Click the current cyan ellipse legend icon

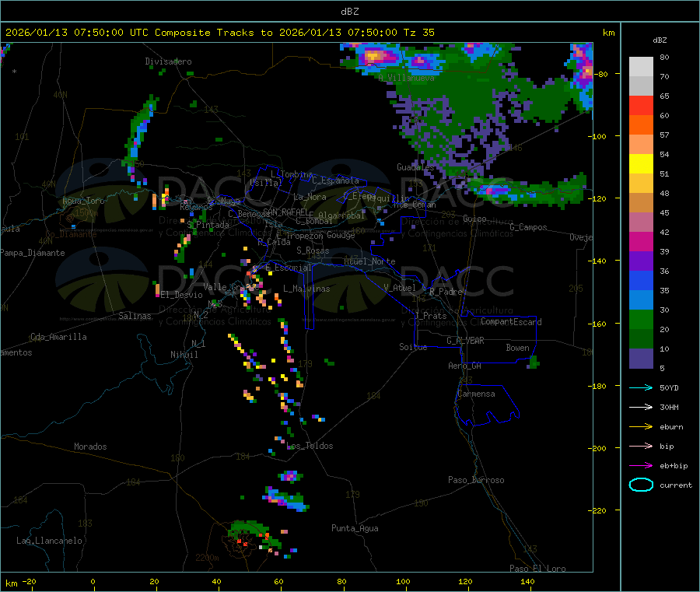pos(641,485)
